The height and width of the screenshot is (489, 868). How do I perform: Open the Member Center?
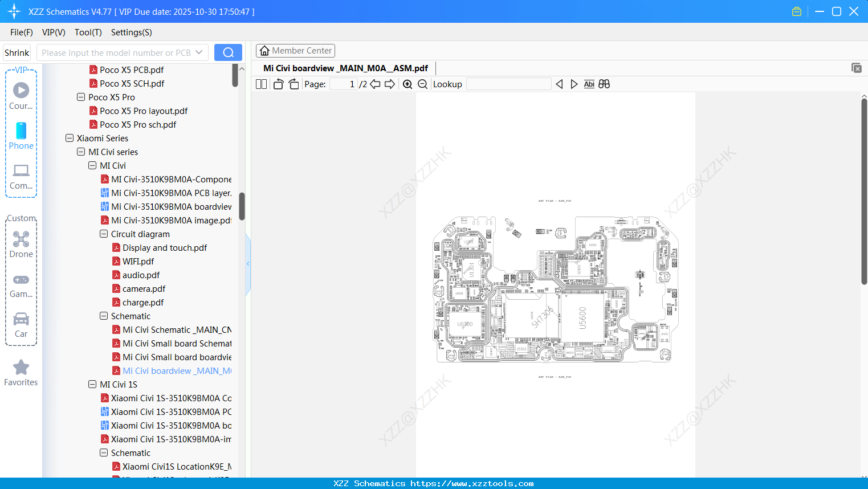tap(295, 50)
